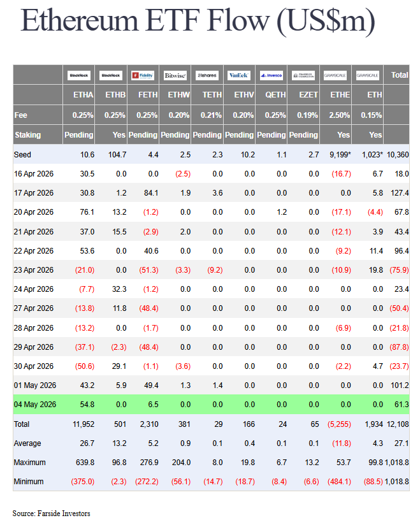Click the 10,360 seed total

(x=398, y=155)
